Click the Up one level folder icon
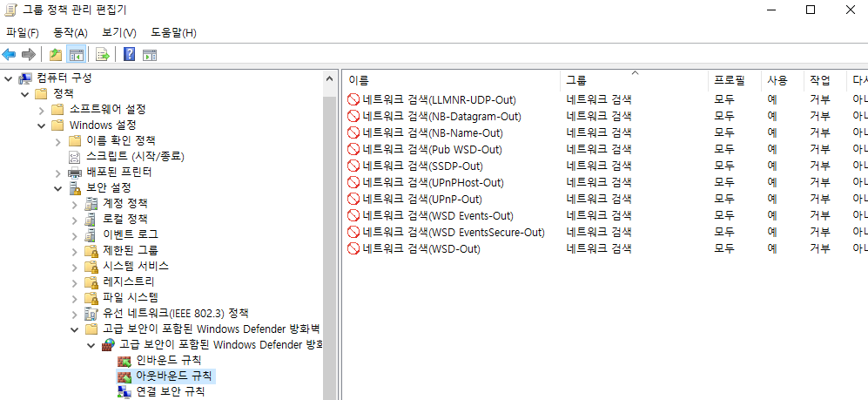This screenshot has height=400, width=868. click(56, 54)
